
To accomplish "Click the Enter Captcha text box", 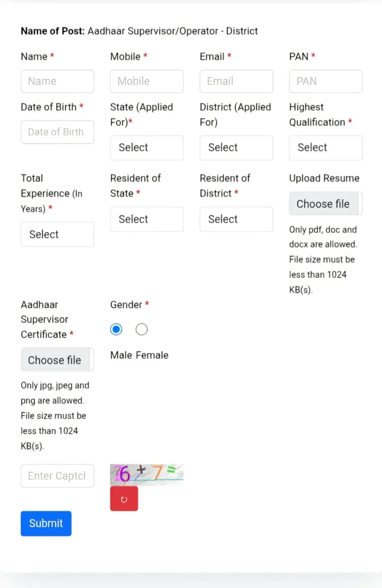I will 57,476.
